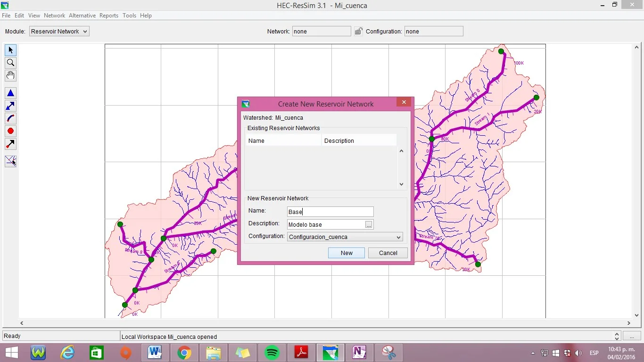Select the Diversion curved-line tool
The height and width of the screenshot is (362, 644).
[10, 119]
